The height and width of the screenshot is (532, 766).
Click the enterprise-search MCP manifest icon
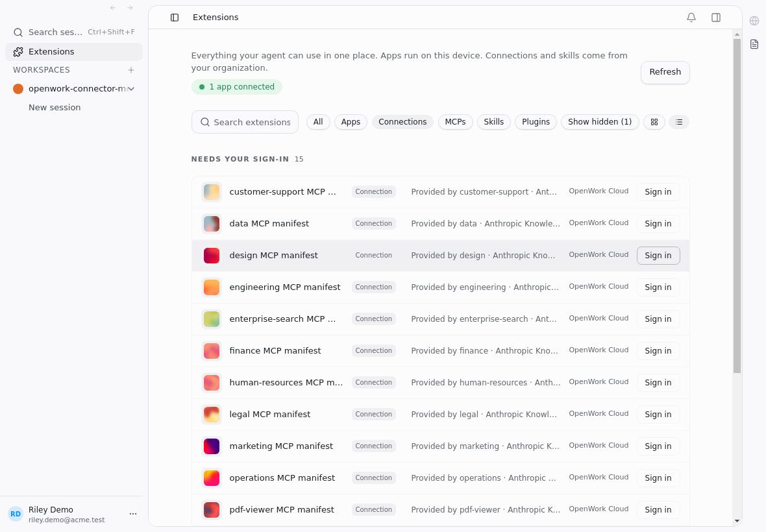212,319
